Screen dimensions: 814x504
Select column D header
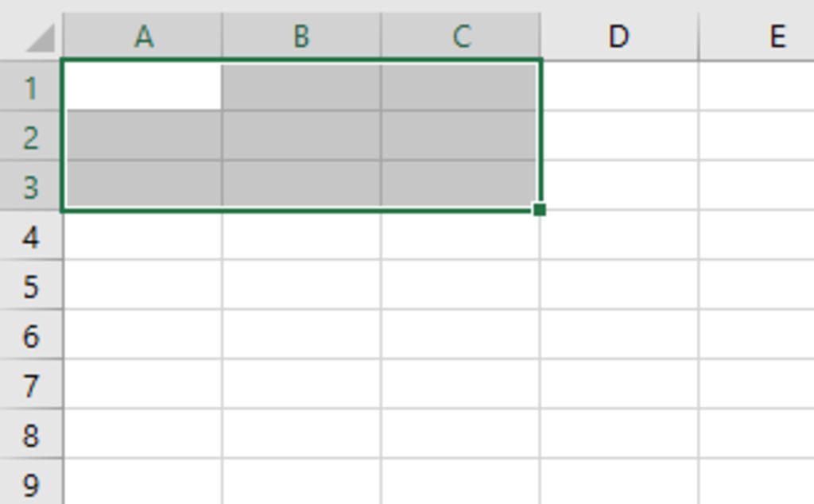[619, 36]
